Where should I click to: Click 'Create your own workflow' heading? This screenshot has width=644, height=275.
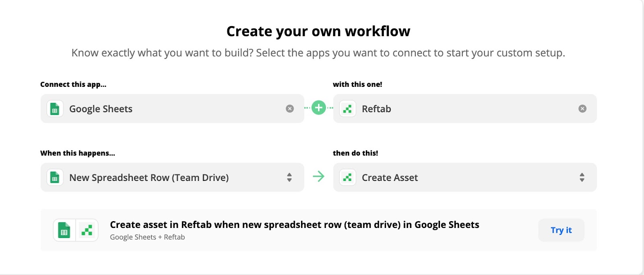point(318,31)
